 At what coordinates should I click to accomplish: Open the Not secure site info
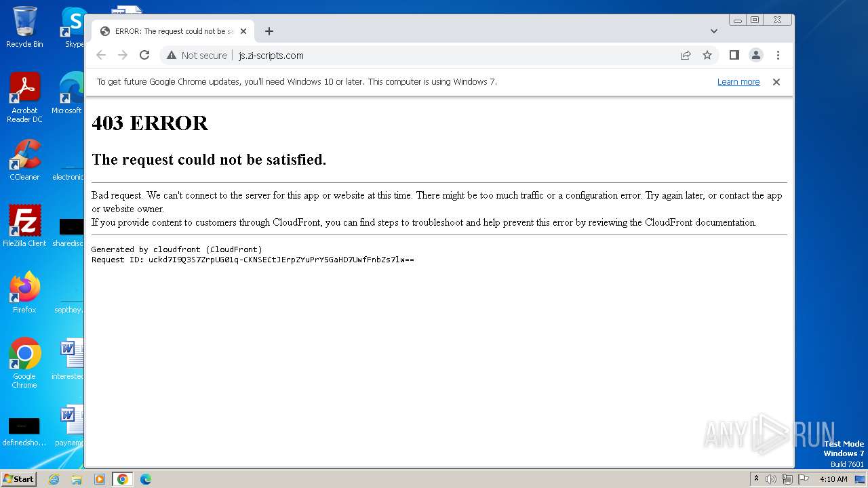coord(197,56)
